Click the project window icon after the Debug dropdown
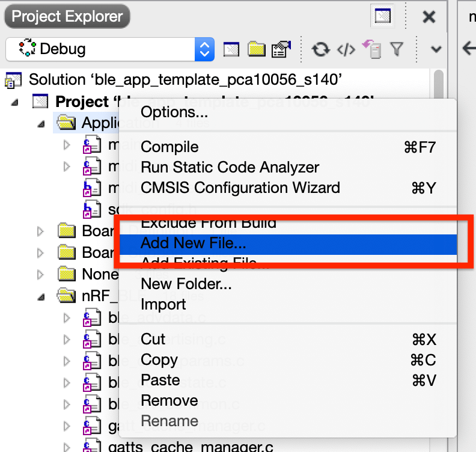This screenshot has height=452, width=476. [231, 49]
